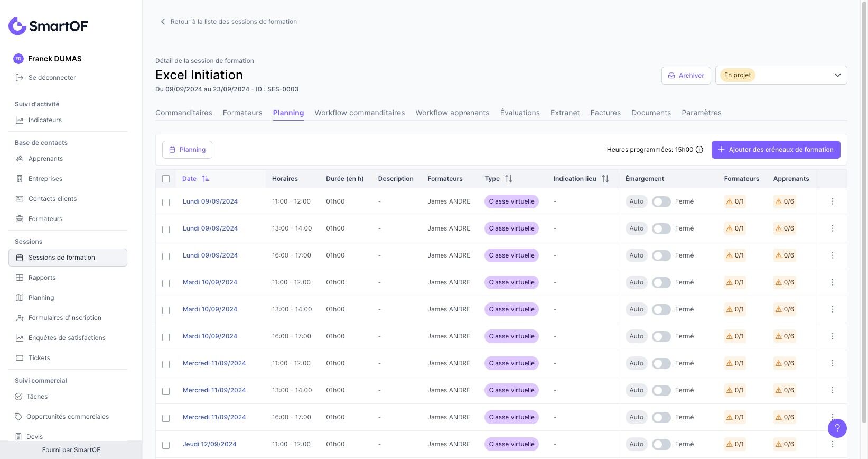Open Enquêtes de satisfactions in sidebar
Viewport: 868px width, 459px height.
[67, 338]
